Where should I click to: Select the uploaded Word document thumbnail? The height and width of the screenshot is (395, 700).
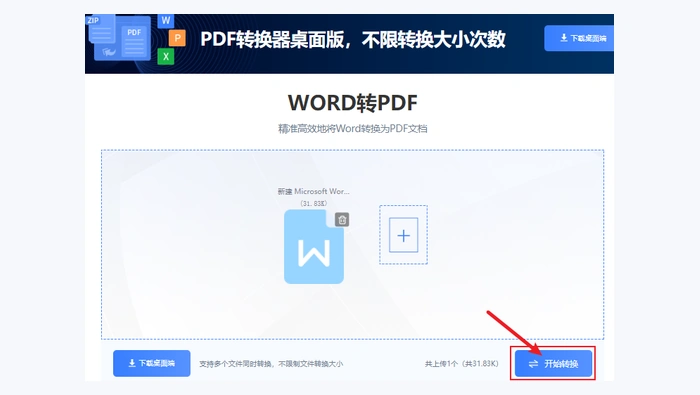(314, 247)
